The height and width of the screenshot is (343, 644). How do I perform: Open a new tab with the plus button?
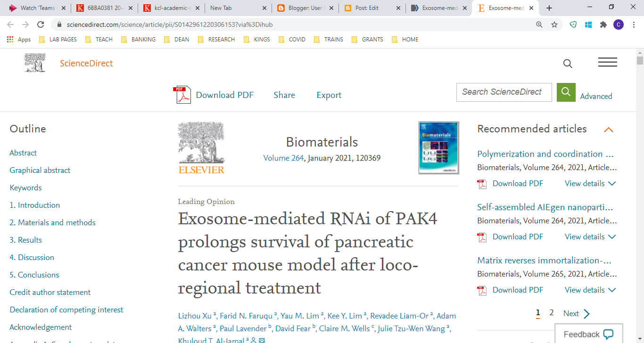549,8
